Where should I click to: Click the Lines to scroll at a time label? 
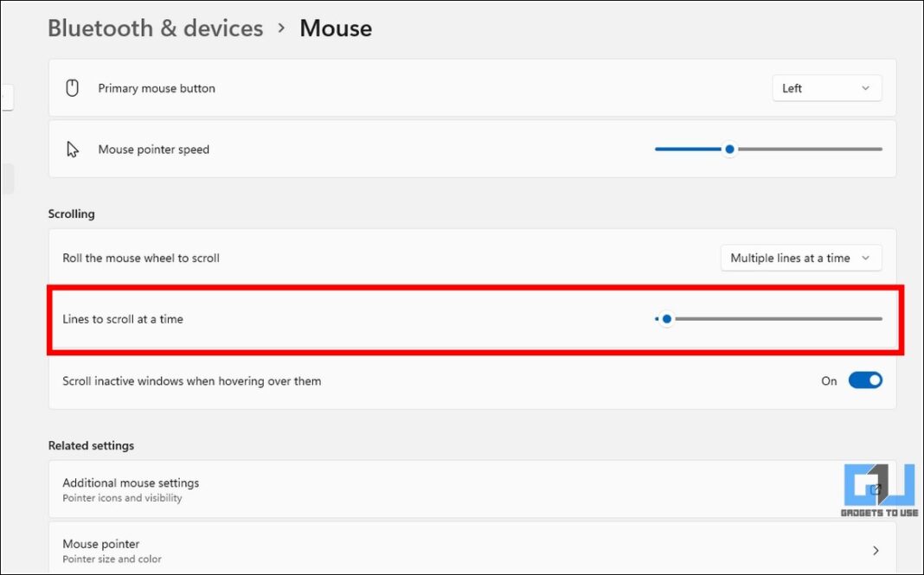tap(123, 318)
